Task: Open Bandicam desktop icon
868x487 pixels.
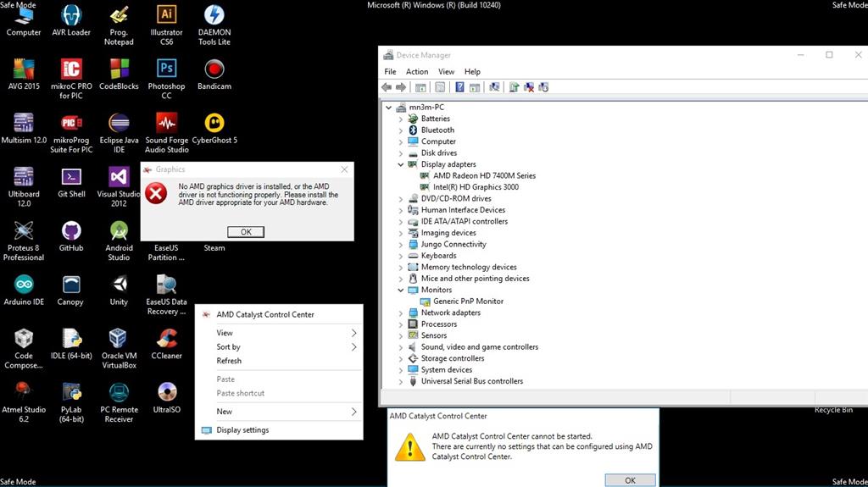Action: click(x=214, y=75)
